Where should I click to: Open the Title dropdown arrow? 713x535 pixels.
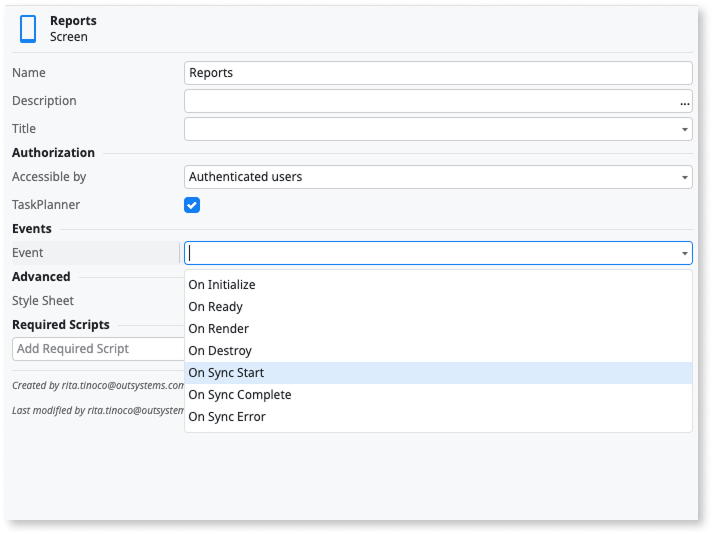684,130
